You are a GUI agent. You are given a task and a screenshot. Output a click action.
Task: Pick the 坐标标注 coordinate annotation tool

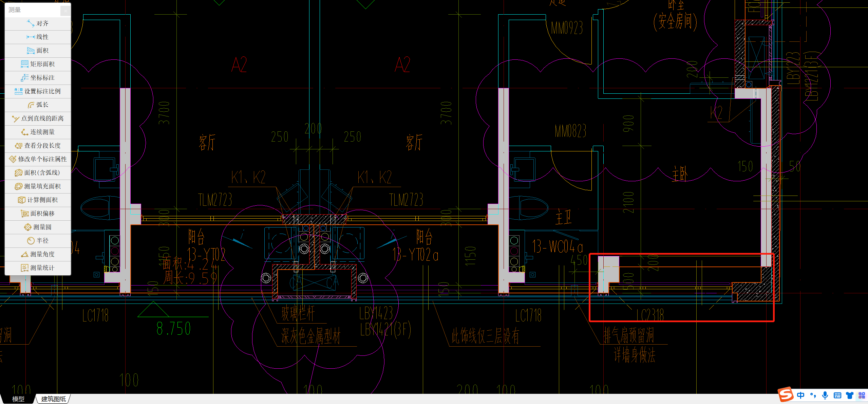point(38,78)
